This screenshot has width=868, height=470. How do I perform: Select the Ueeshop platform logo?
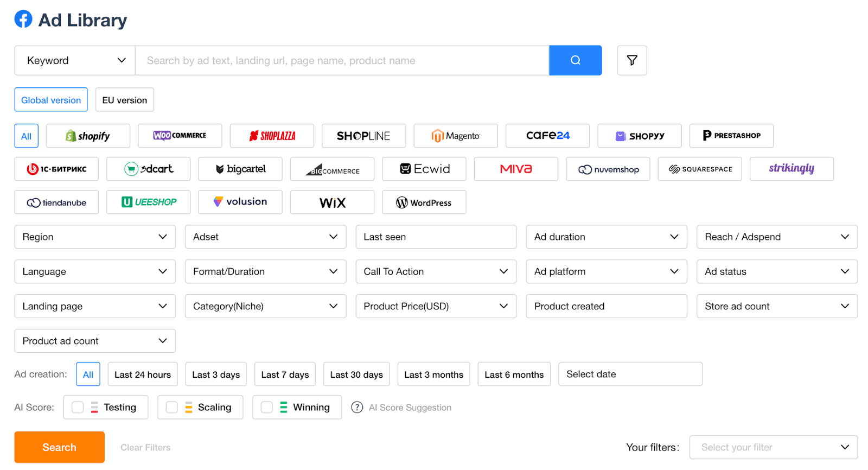[148, 202]
